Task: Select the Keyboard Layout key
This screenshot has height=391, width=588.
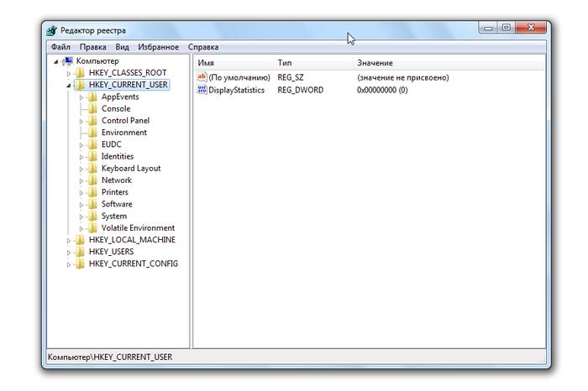Action: click(131, 168)
